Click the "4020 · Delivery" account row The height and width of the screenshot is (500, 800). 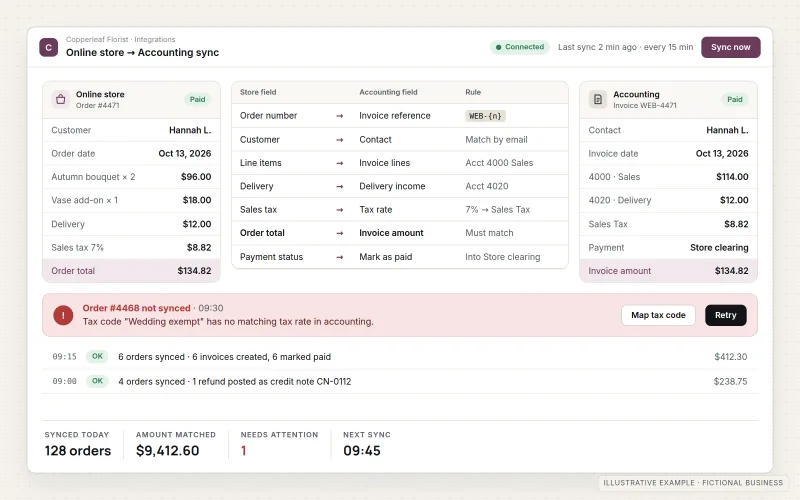coord(668,201)
